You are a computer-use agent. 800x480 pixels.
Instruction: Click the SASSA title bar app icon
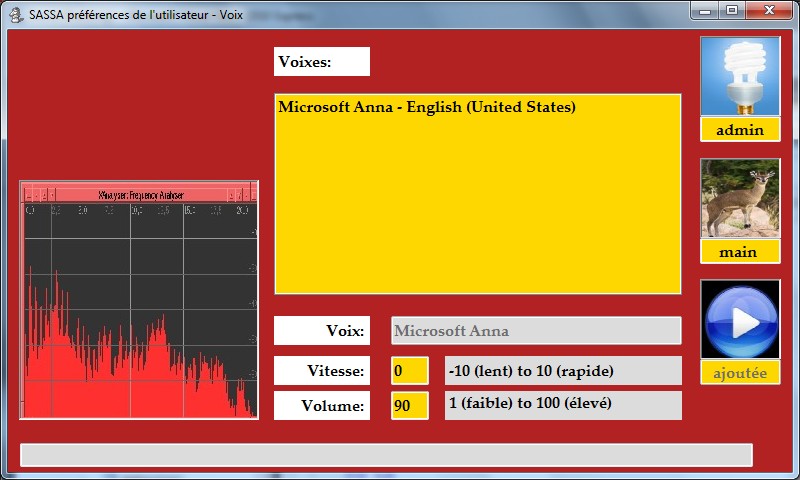[16, 15]
